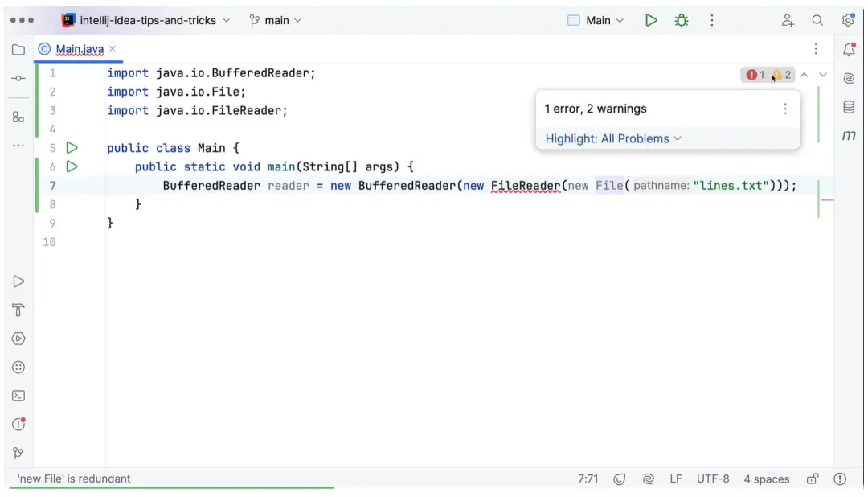The width and height of the screenshot is (868, 497).
Task: Click the "lines.txt" string literal
Action: pos(731,186)
